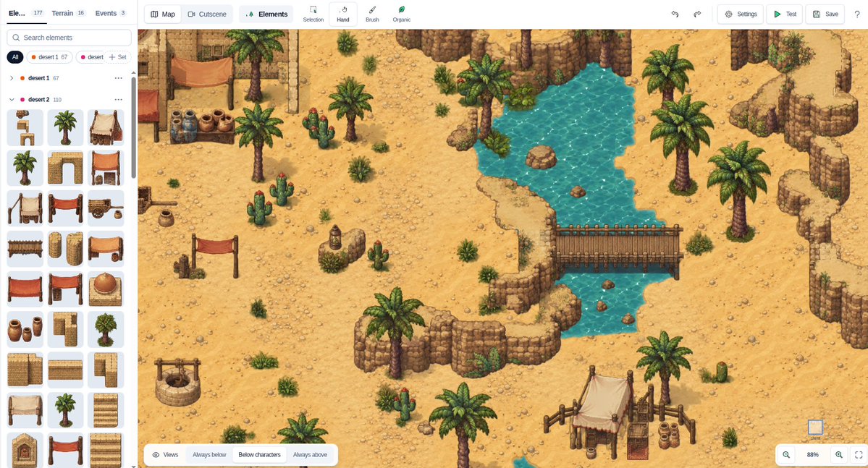Pick the domed roof building element
Image resolution: width=868 pixels, height=468 pixels.
pyautogui.click(x=106, y=289)
